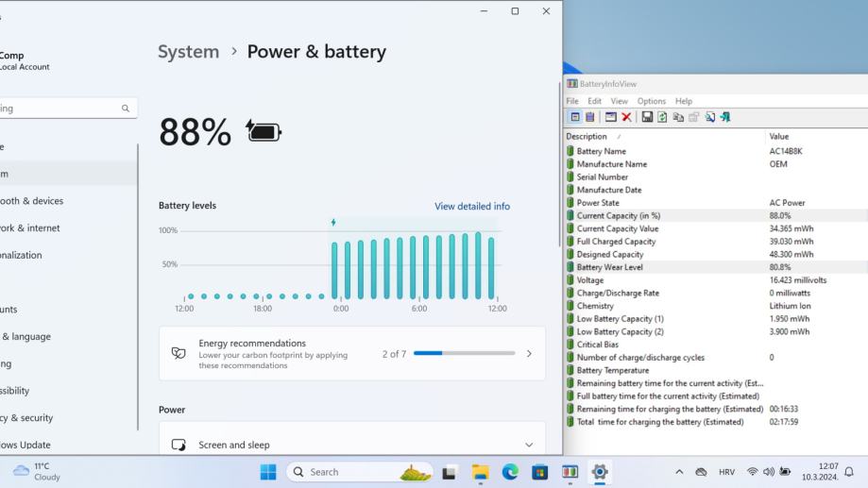Click the red X clear icon in BatteryInfoView
The height and width of the screenshot is (488, 868).
[626, 117]
